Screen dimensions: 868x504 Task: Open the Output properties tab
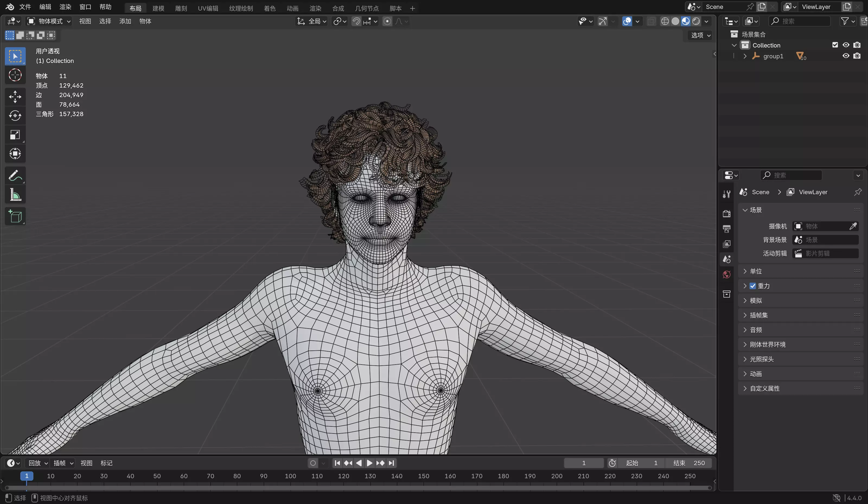pyautogui.click(x=727, y=229)
